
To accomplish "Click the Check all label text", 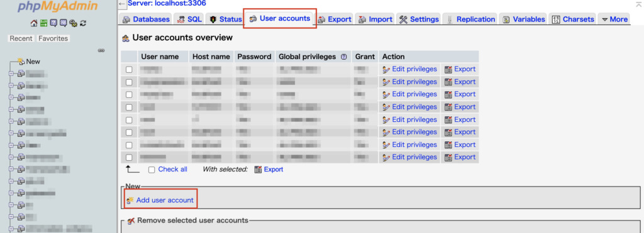I will [172, 169].
